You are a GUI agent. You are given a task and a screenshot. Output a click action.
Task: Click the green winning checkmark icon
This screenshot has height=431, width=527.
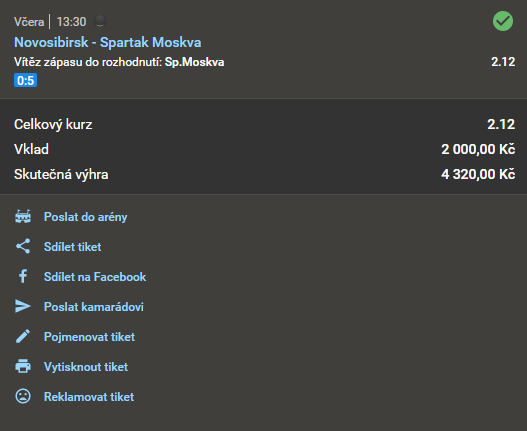503,21
